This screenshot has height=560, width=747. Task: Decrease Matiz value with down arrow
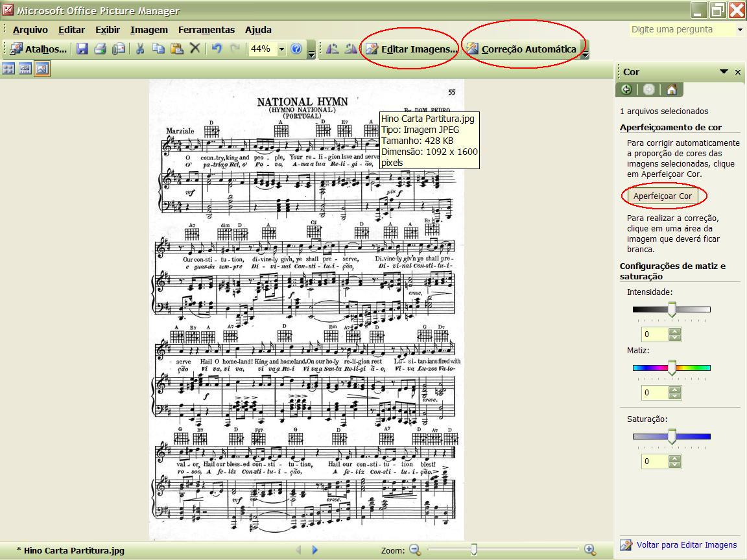(x=674, y=396)
